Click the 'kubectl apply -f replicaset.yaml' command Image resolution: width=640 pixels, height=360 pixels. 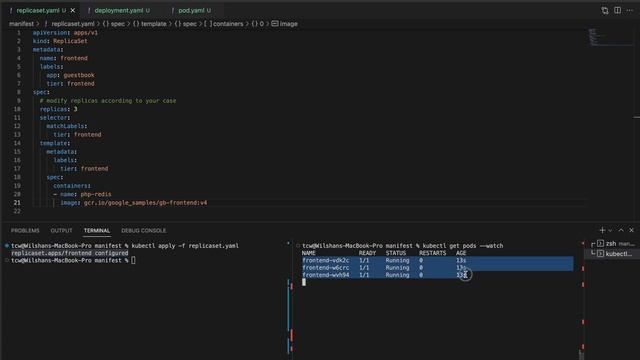tap(185, 246)
